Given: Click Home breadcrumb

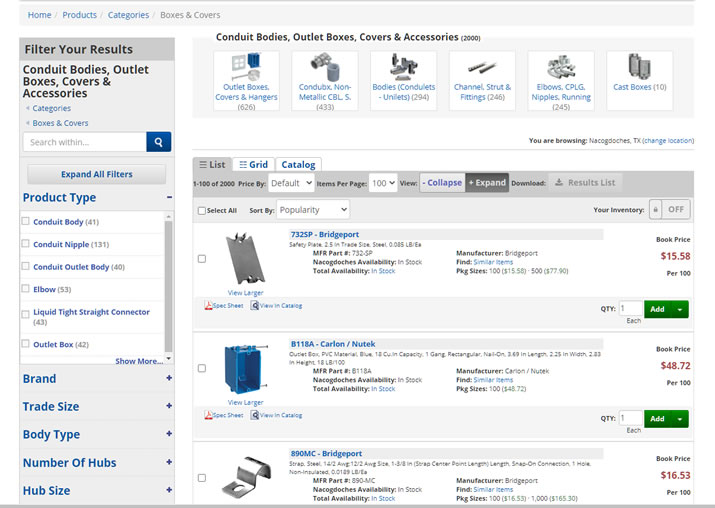Looking at the screenshot, I should tap(40, 15).
